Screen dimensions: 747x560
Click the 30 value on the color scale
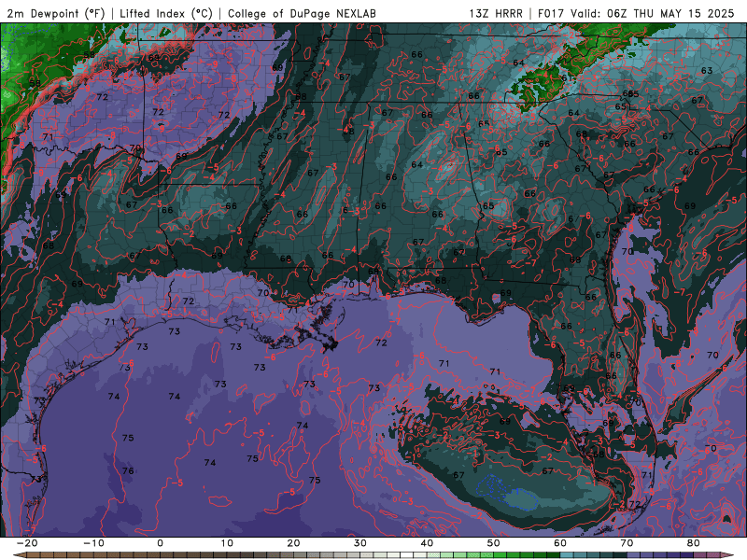click(x=360, y=543)
